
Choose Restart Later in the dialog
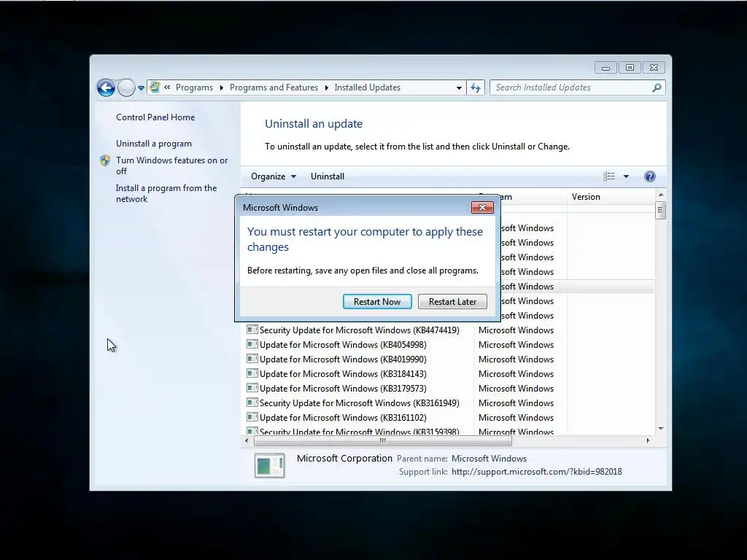pos(452,301)
